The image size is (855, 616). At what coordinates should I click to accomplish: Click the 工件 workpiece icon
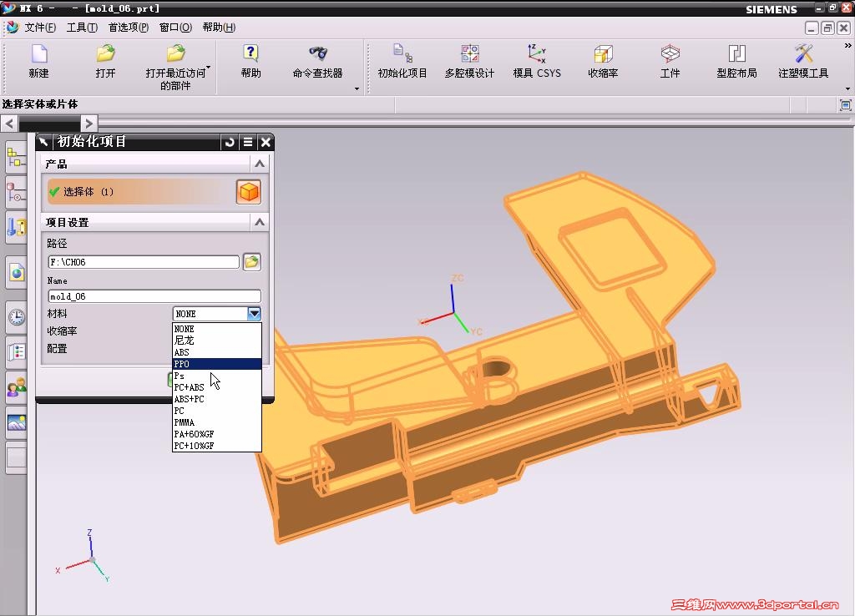coord(670,53)
